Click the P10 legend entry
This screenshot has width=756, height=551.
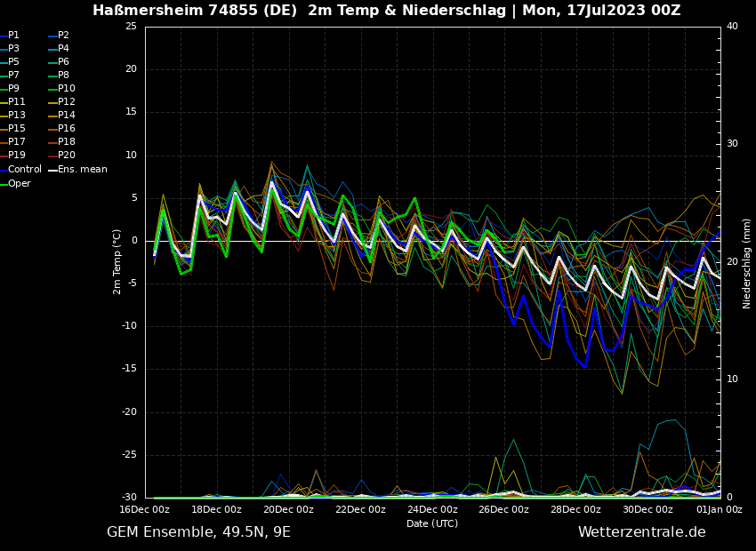tap(66, 89)
